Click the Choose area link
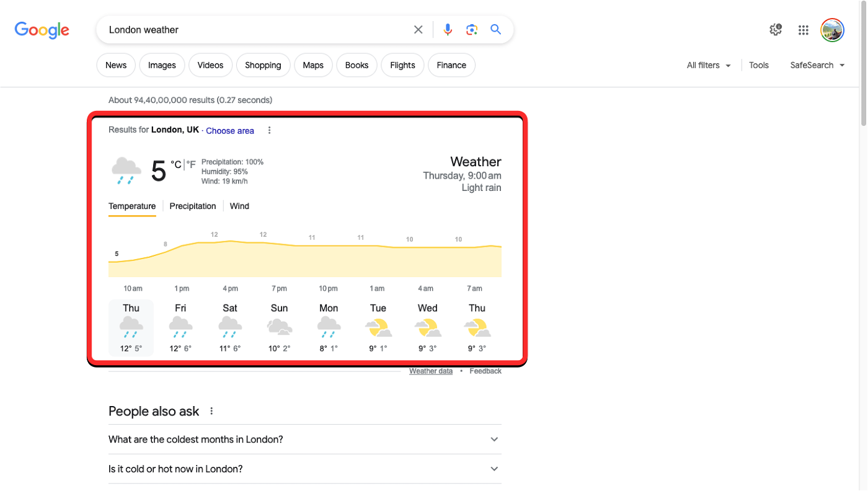Viewport: 868px width, 491px height. [x=230, y=131]
